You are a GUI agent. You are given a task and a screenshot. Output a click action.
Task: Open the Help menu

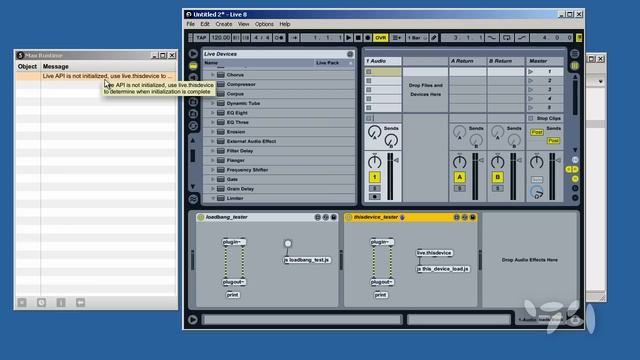pos(285,24)
